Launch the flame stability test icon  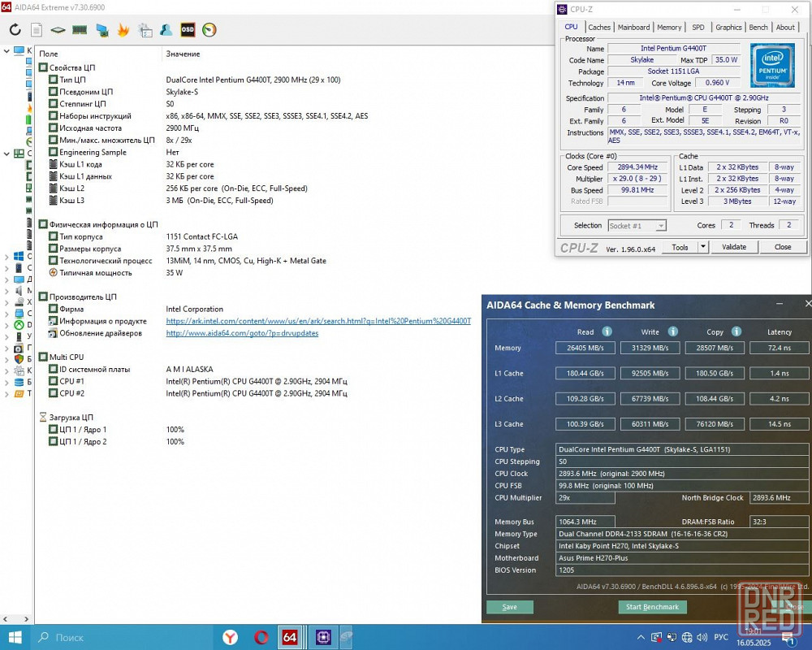[x=123, y=29]
